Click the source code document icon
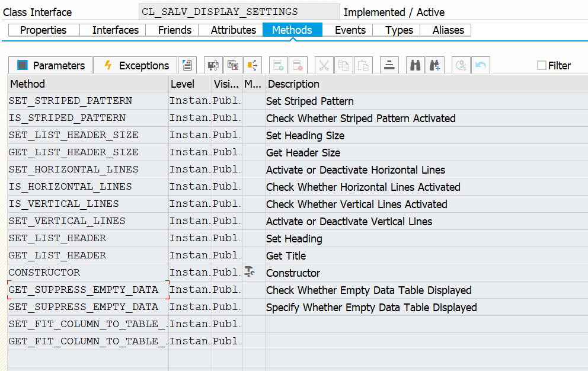 [x=187, y=65]
